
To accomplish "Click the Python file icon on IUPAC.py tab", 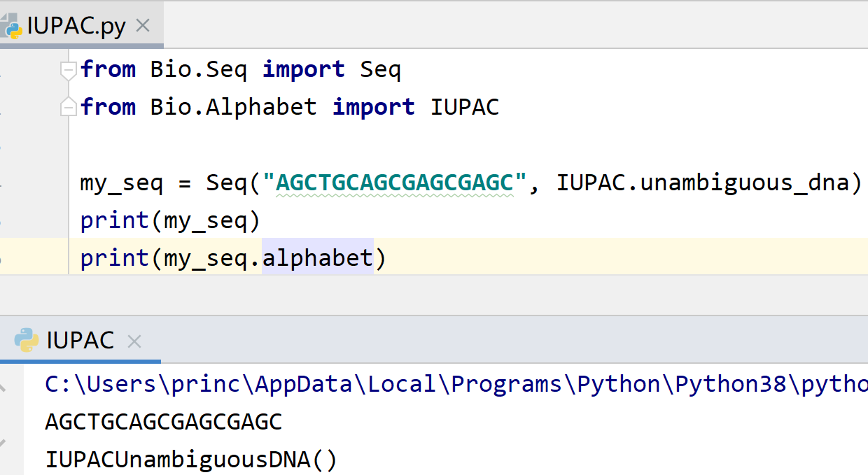I will (x=12, y=27).
